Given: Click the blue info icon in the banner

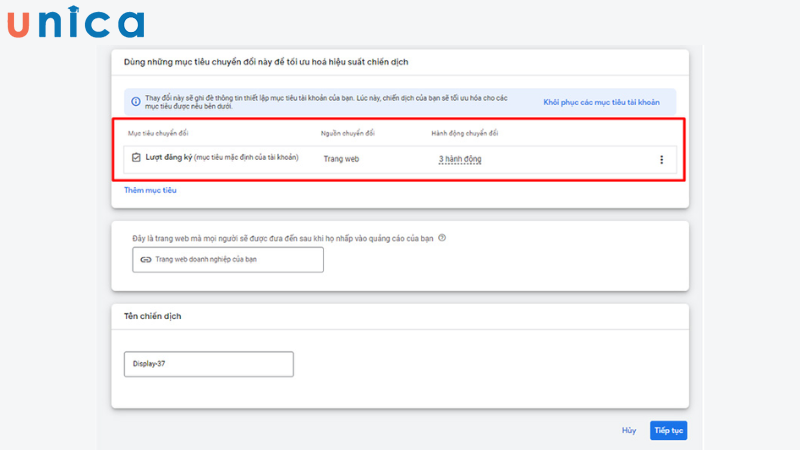Looking at the screenshot, I should coord(135,102).
